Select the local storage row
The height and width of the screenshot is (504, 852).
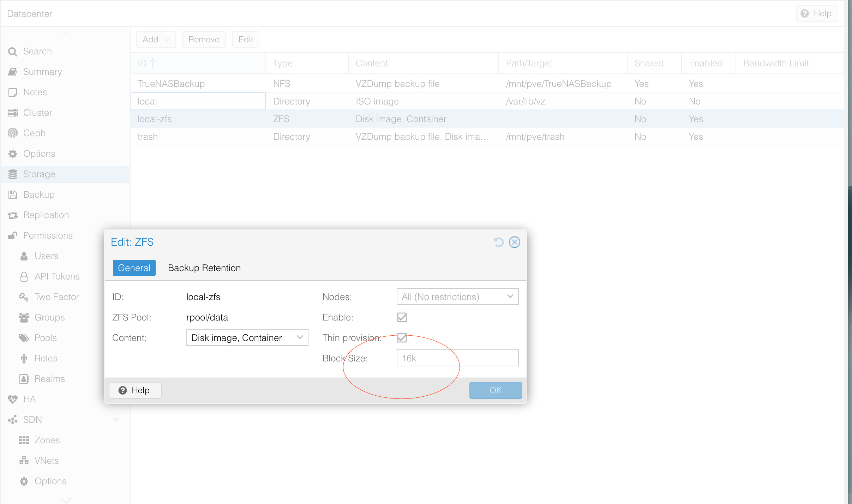(x=487, y=101)
